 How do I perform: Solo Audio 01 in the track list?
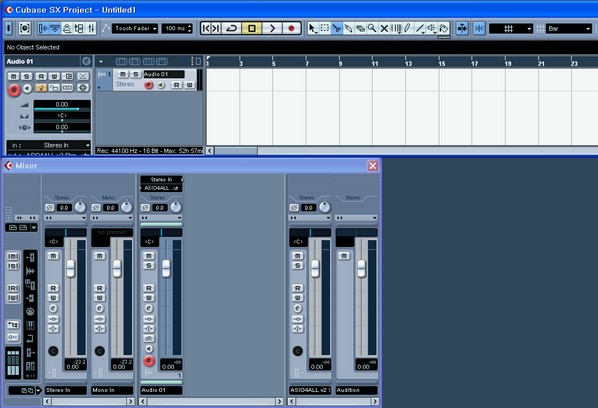click(135, 74)
